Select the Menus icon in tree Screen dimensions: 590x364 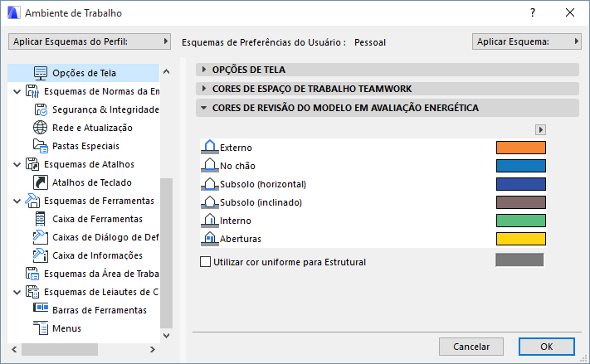click(41, 328)
